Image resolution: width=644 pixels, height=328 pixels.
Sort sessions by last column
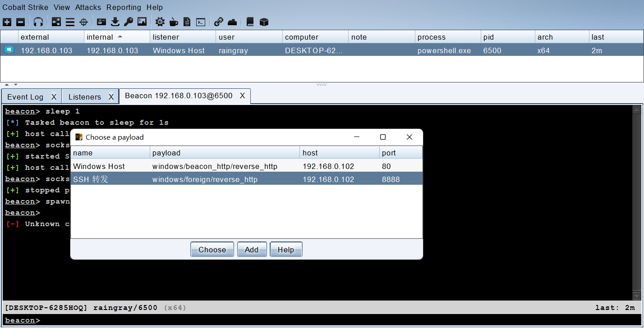pyautogui.click(x=616, y=37)
